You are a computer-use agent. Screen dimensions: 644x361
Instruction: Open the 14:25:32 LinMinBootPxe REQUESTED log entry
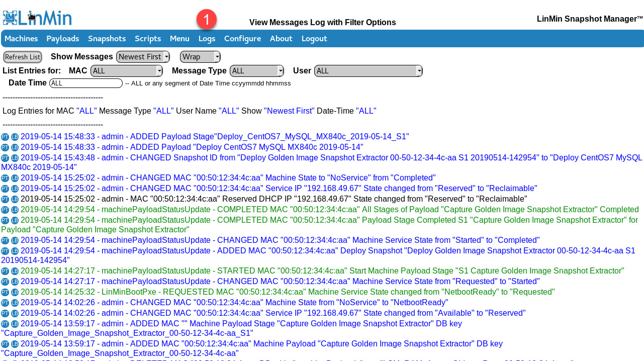[x=288, y=292]
